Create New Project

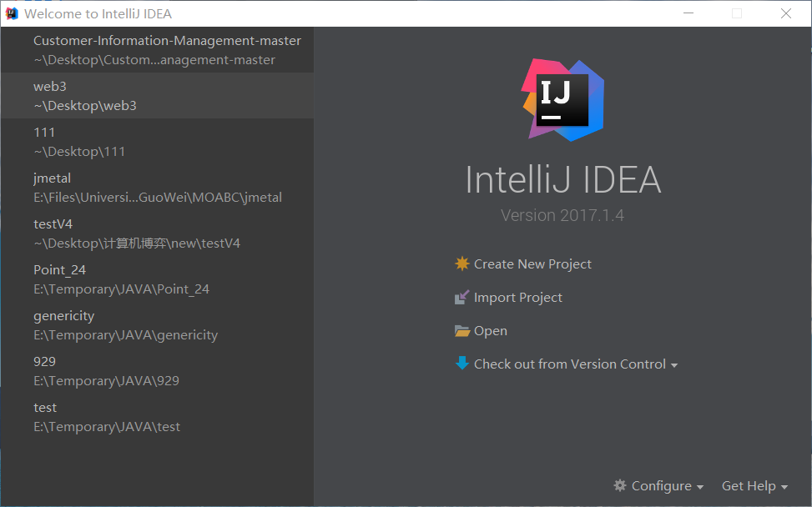tap(532, 264)
